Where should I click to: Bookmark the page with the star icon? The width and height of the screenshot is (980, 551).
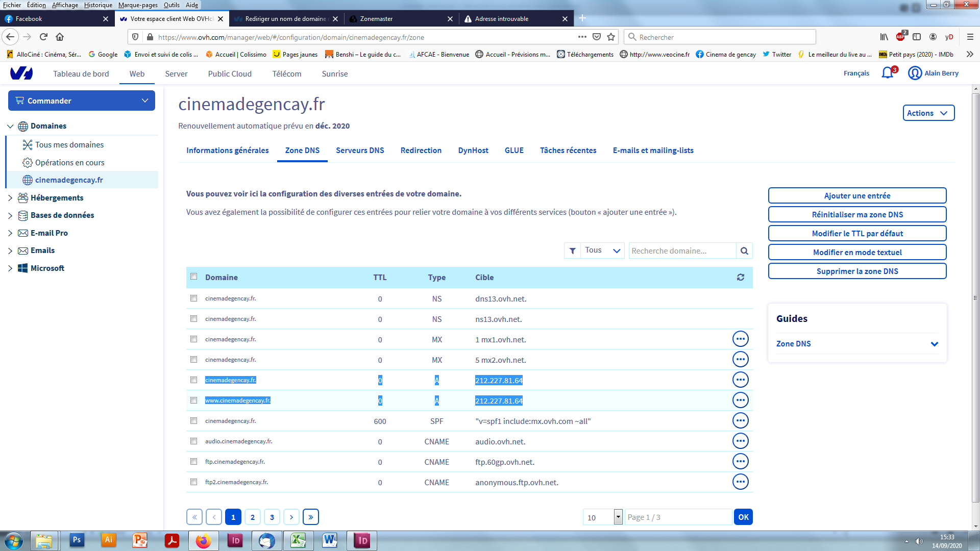coord(611,37)
